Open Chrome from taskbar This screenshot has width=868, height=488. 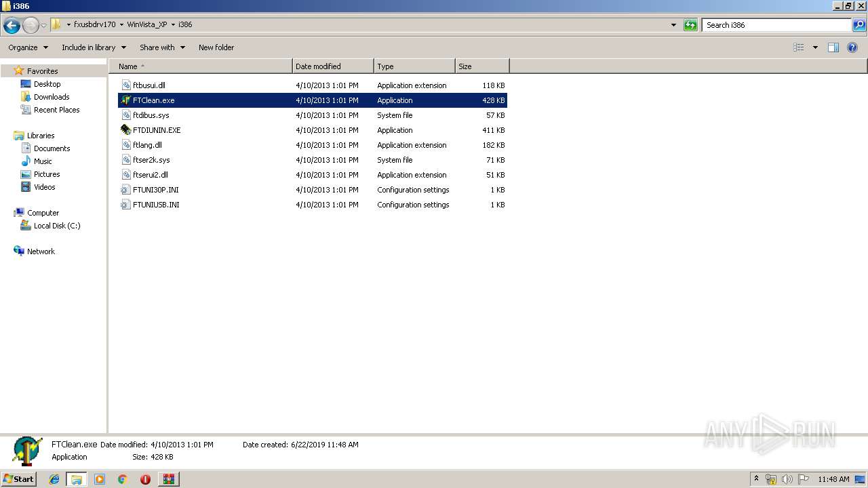(x=123, y=479)
